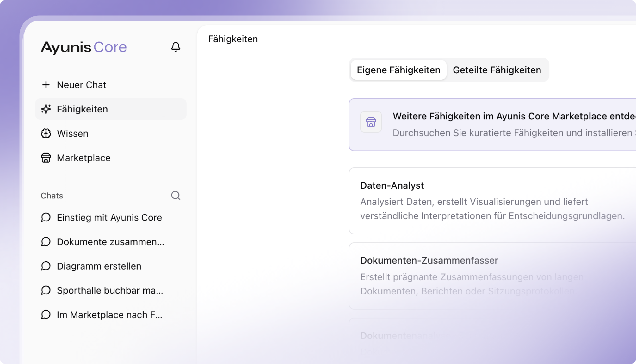This screenshot has height=364, width=636.
Task: Open the Daten-Analyst skill card
Action: [492, 201]
